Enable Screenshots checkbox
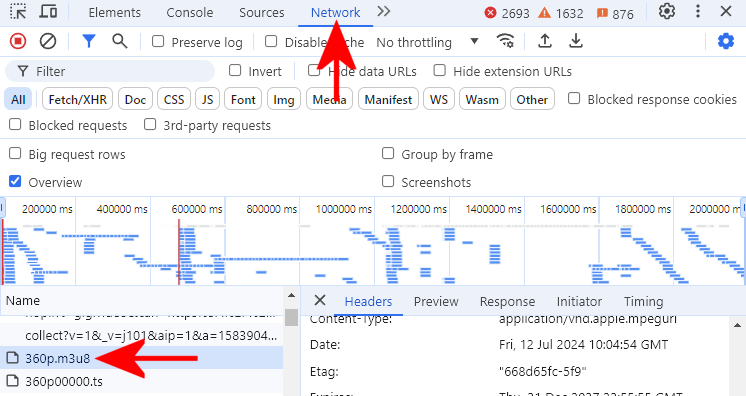 click(388, 181)
